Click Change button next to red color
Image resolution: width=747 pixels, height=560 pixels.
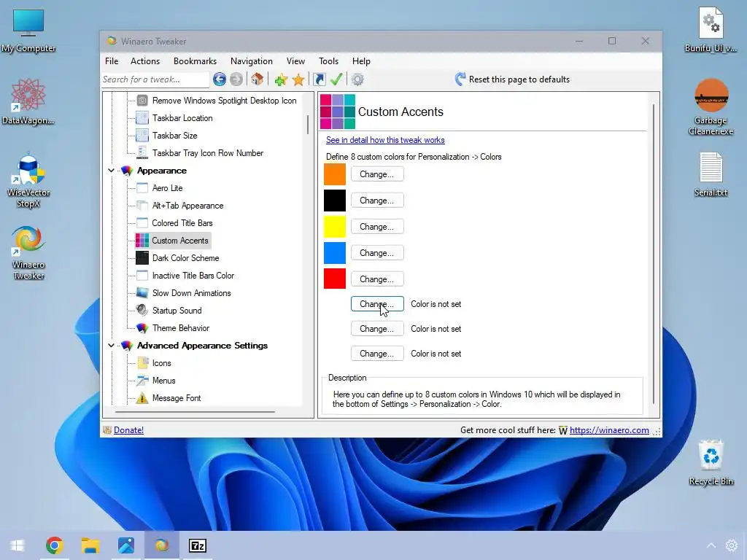tap(377, 279)
